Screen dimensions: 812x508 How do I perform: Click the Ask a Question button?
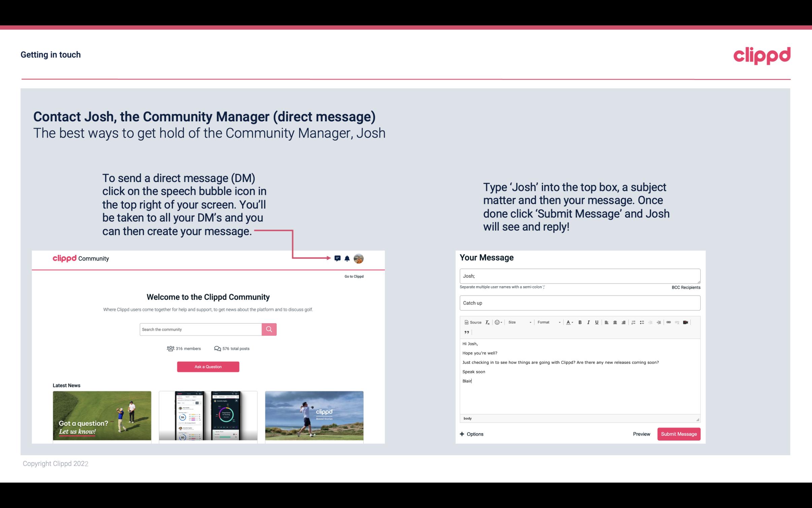pos(208,366)
